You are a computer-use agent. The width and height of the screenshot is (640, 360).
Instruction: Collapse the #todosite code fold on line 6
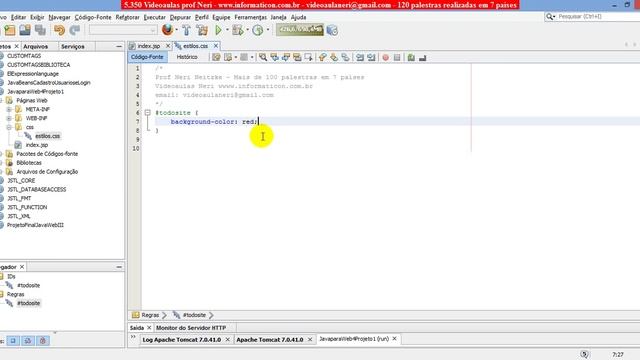click(x=147, y=112)
